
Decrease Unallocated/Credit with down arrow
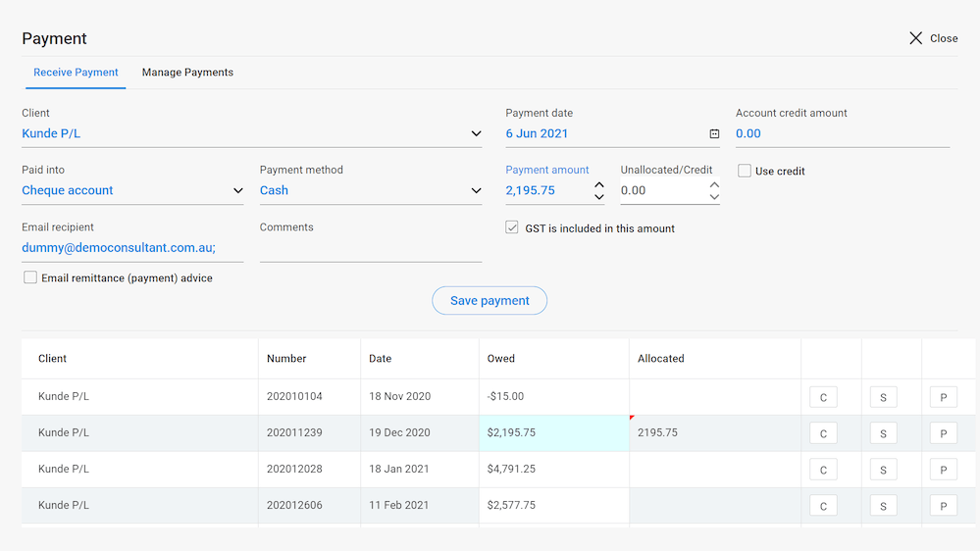click(x=714, y=197)
